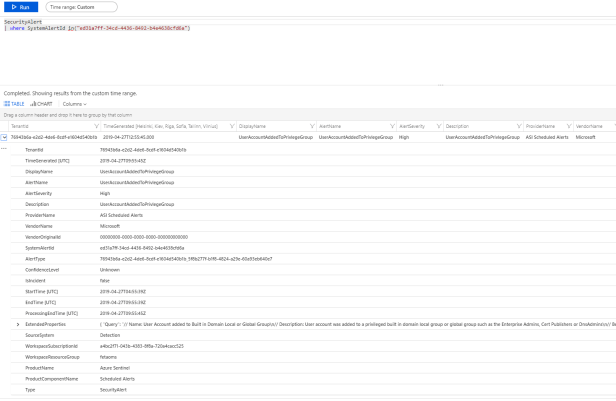This screenshot has width=616, height=401.
Task: Open the three-dots row options menu
Action: 4,148
